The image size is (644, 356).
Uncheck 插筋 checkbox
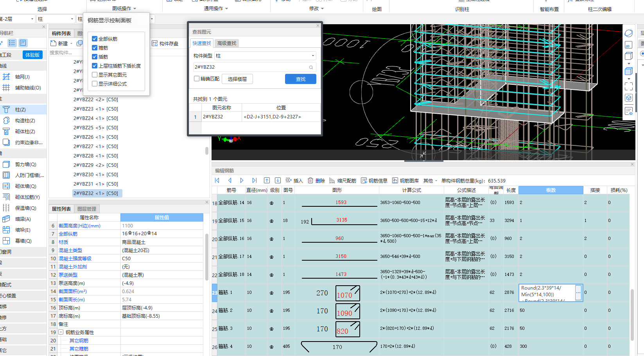95,57
